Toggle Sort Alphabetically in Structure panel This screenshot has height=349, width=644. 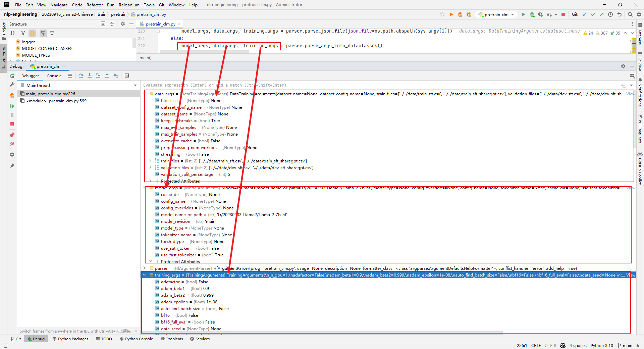[12, 33]
